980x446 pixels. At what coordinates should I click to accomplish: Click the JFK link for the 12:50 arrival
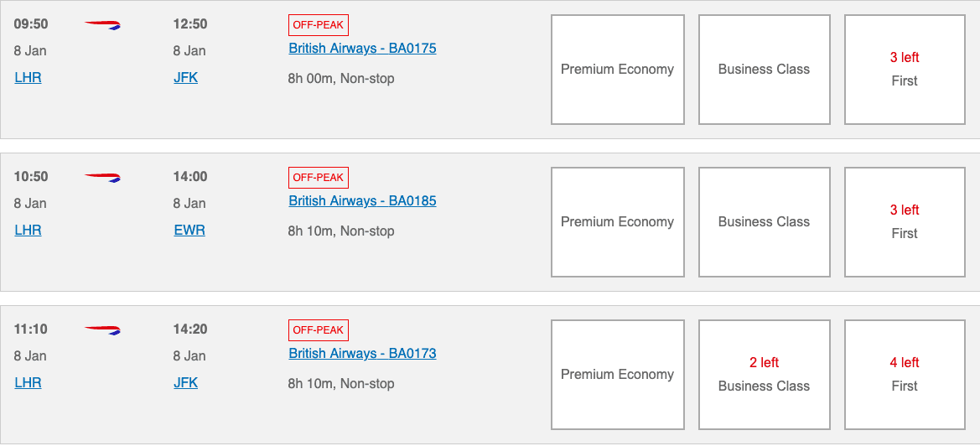(x=185, y=78)
